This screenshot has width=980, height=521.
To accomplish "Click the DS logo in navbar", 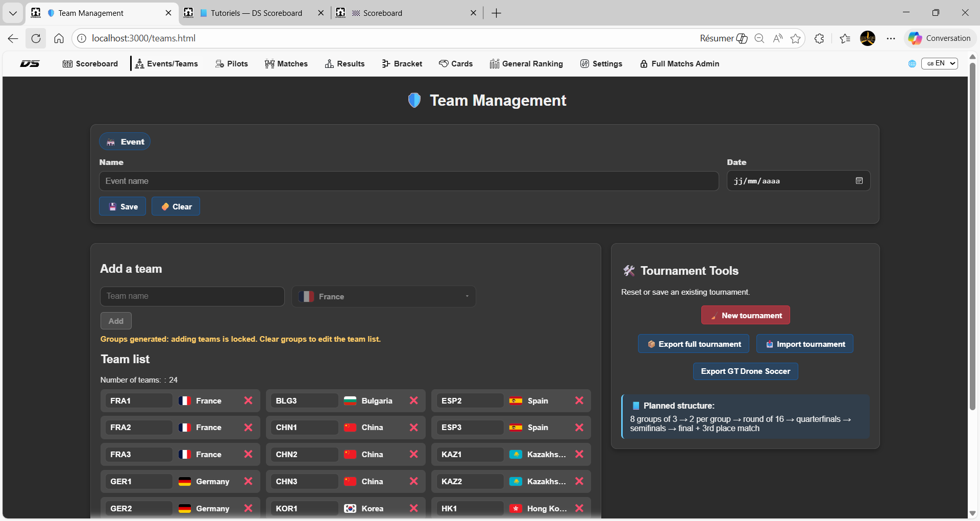I will (x=30, y=64).
